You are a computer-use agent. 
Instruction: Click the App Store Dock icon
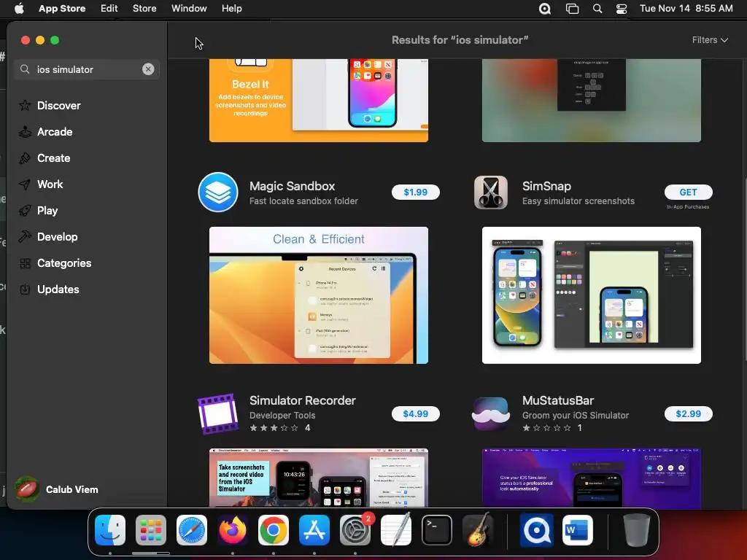point(314,529)
